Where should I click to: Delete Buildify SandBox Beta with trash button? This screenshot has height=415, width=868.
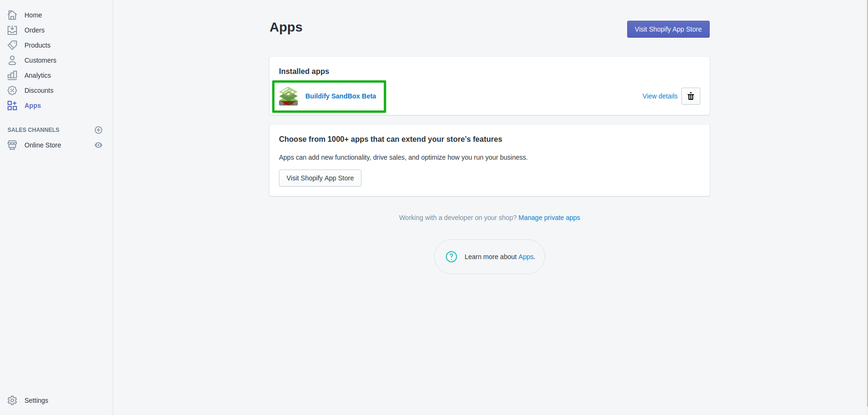click(691, 96)
